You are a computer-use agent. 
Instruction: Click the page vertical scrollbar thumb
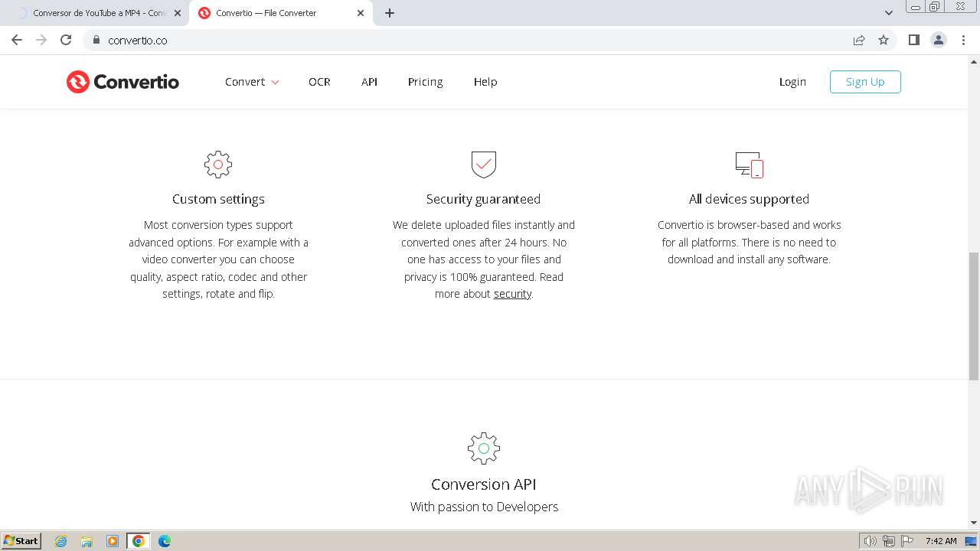pos(974,315)
